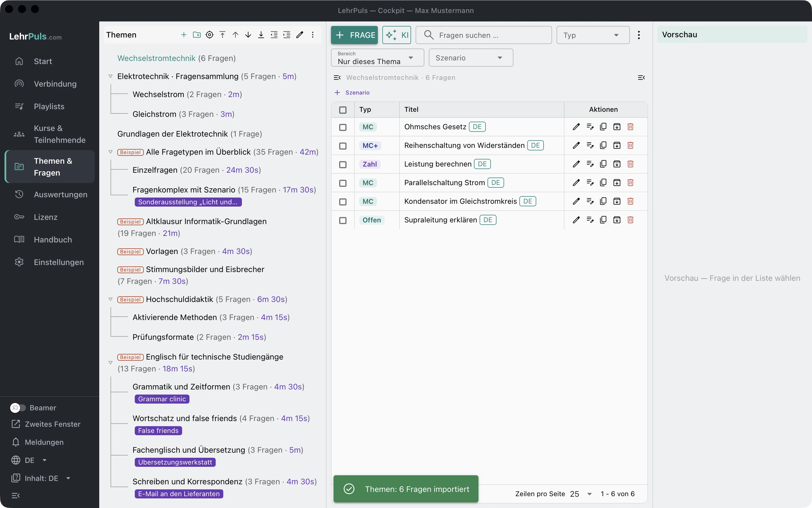Screen dimensions: 812x508
Task: Click the FRAGE button to add a question
Action: point(354,35)
